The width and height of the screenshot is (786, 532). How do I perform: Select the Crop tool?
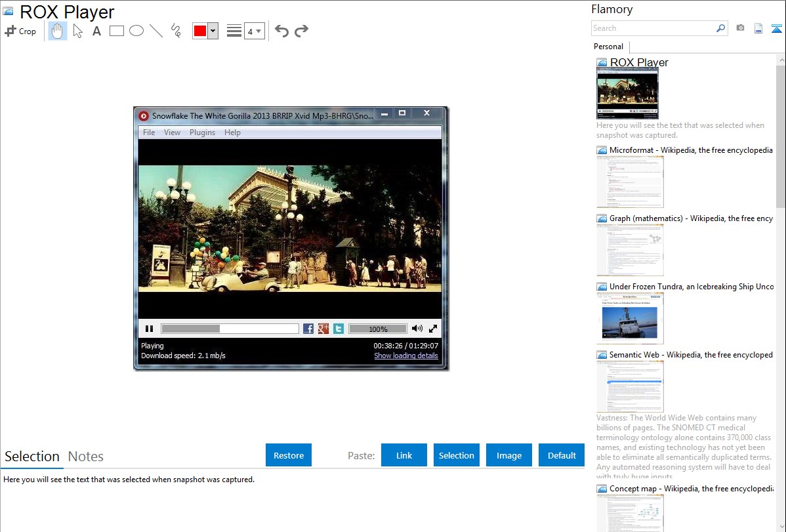[x=20, y=31]
